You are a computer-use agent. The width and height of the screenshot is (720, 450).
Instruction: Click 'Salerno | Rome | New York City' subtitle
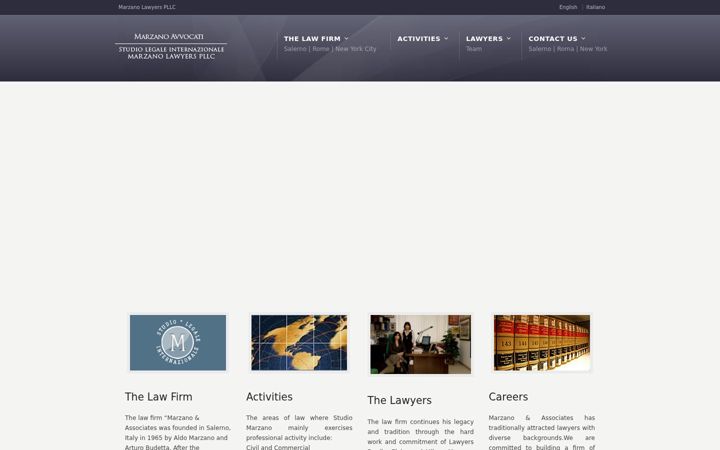(330, 49)
